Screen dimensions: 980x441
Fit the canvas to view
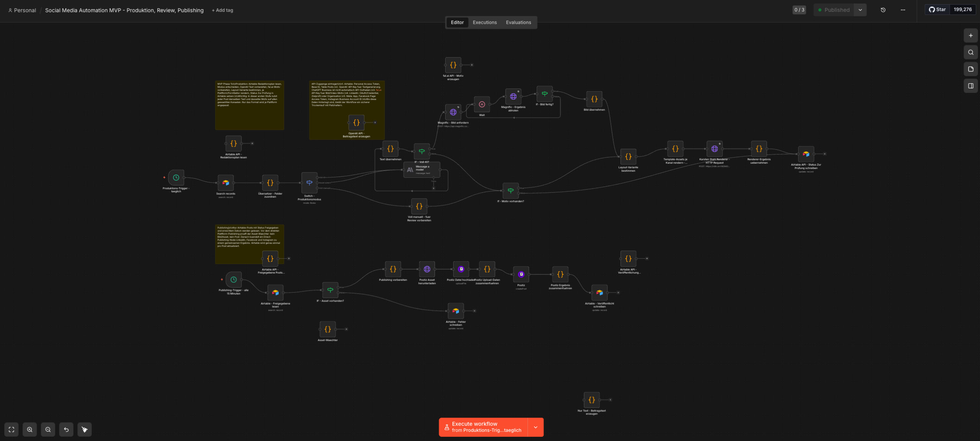[11, 430]
